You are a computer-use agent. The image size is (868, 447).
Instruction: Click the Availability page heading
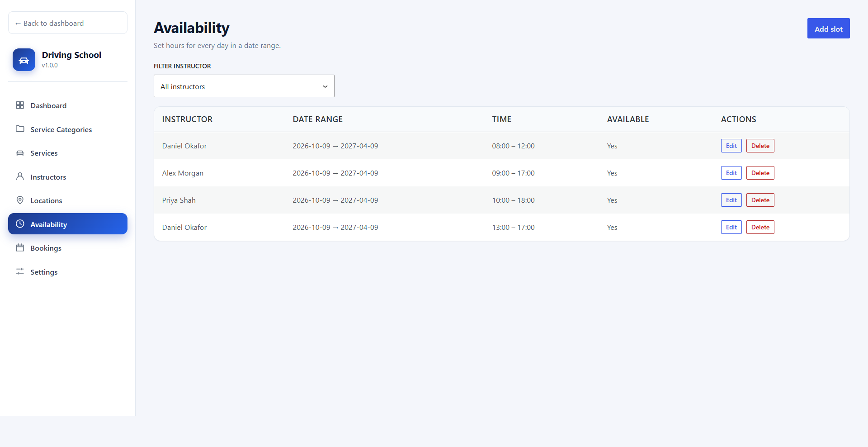click(192, 28)
